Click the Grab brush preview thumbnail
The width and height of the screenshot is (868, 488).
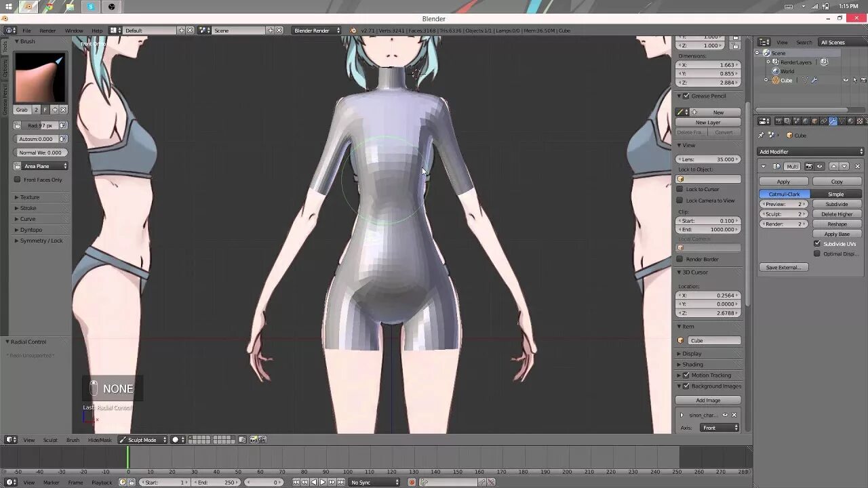(x=40, y=77)
